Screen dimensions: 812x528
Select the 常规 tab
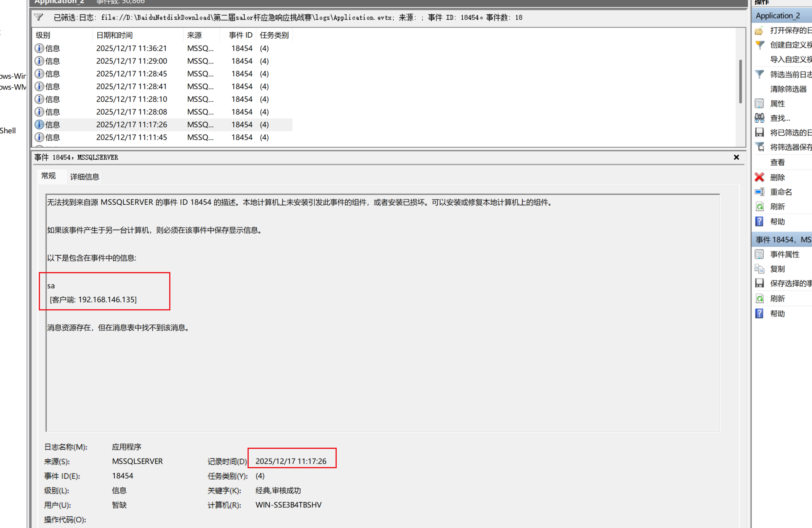(48, 176)
